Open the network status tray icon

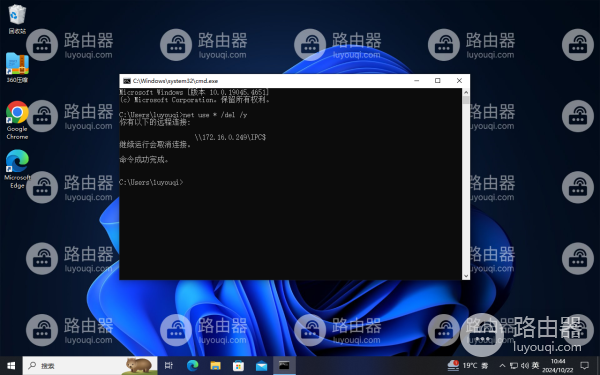point(514,366)
